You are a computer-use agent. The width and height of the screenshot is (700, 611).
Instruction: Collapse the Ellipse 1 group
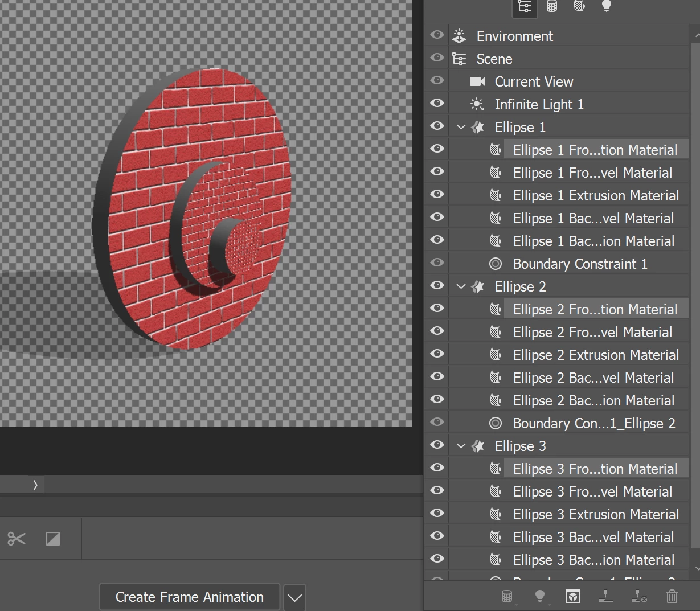461,127
